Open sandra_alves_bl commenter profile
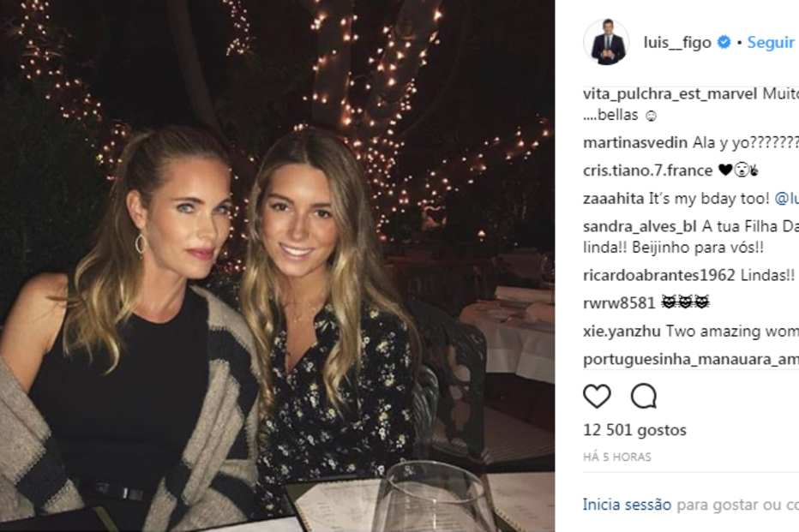Image resolution: width=799 pixels, height=532 pixels. [x=640, y=226]
